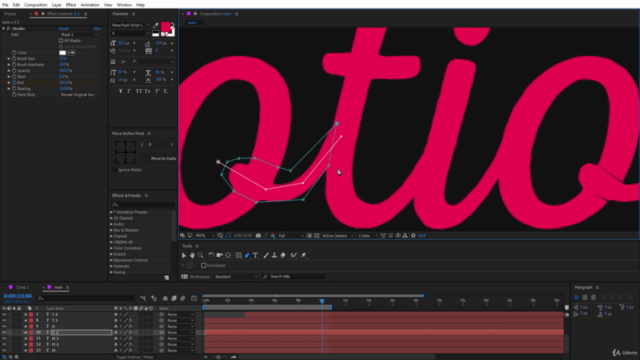Select the Clone Stamp tool
The image size is (640, 360).
(x=274, y=256)
